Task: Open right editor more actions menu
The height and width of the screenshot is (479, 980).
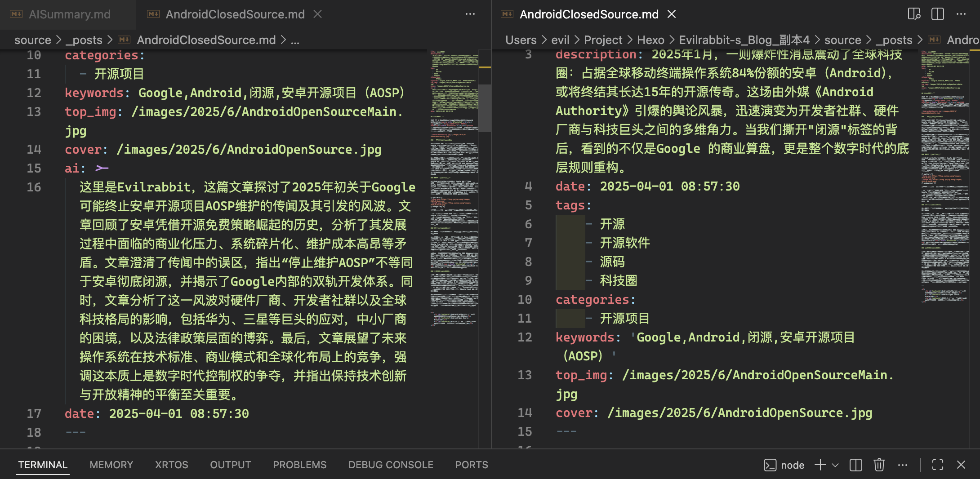Action: coord(961,14)
